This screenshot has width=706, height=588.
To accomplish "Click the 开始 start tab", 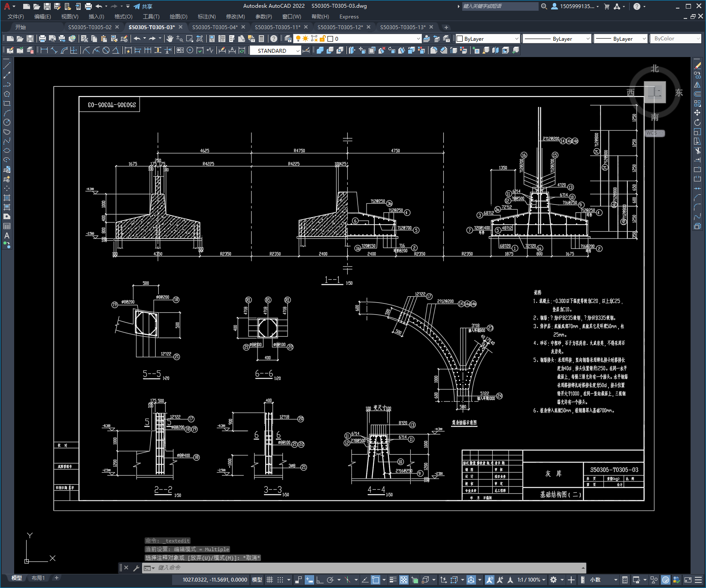I will coord(21,27).
